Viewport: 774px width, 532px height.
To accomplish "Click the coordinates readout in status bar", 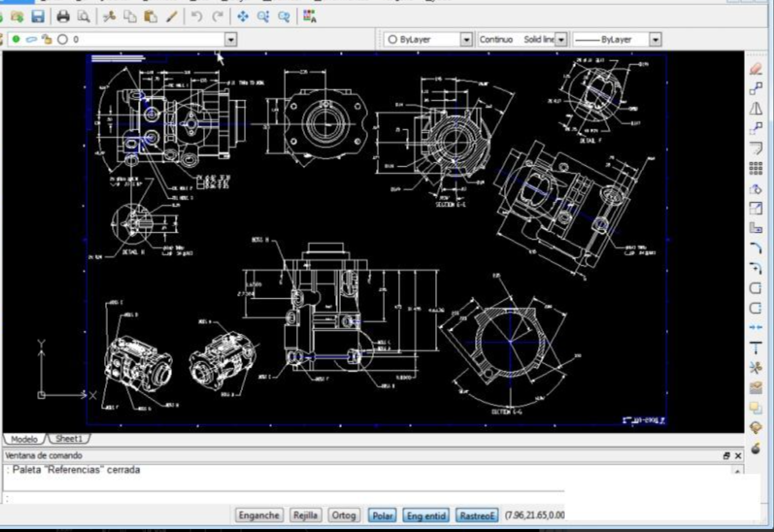I will click(x=534, y=515).
